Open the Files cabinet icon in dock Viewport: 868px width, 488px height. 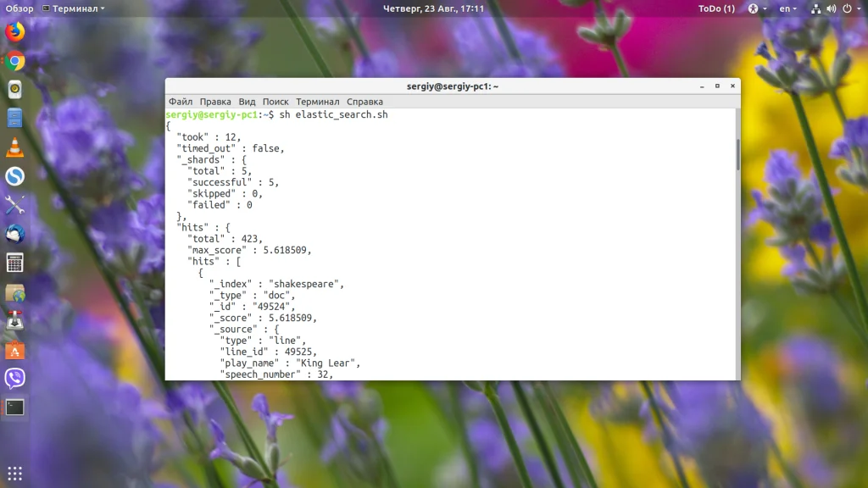click(x=15, y=118)
